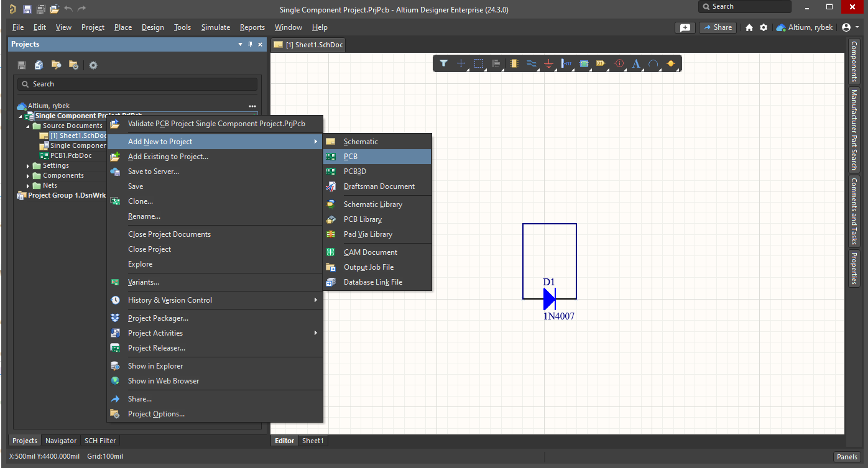Expand the Settings folder
Screen dimensions: 868x468
click(x=28, y=166)
